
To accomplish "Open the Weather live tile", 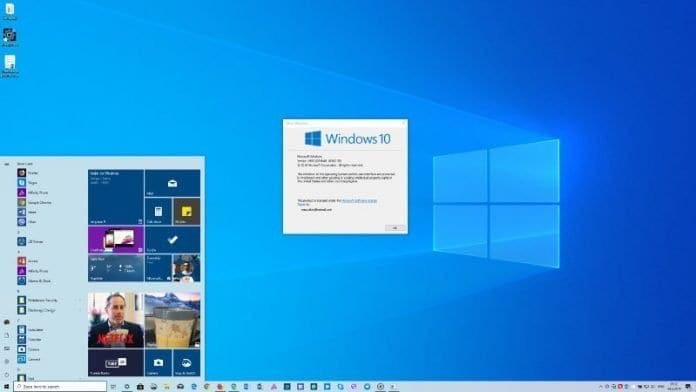I will pyautogui.click(x=116, y=268).
